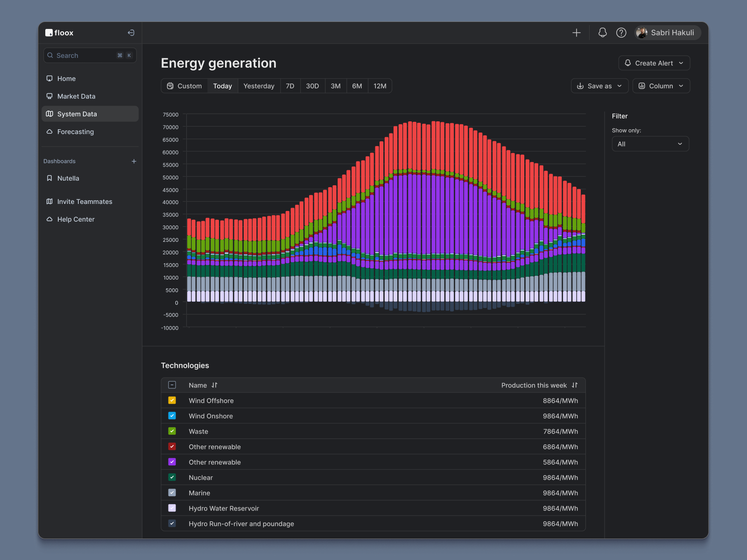This screenshot has width=747, height=560.
Task: Sort by Production this week icon
Action: [x=575, y=385]
